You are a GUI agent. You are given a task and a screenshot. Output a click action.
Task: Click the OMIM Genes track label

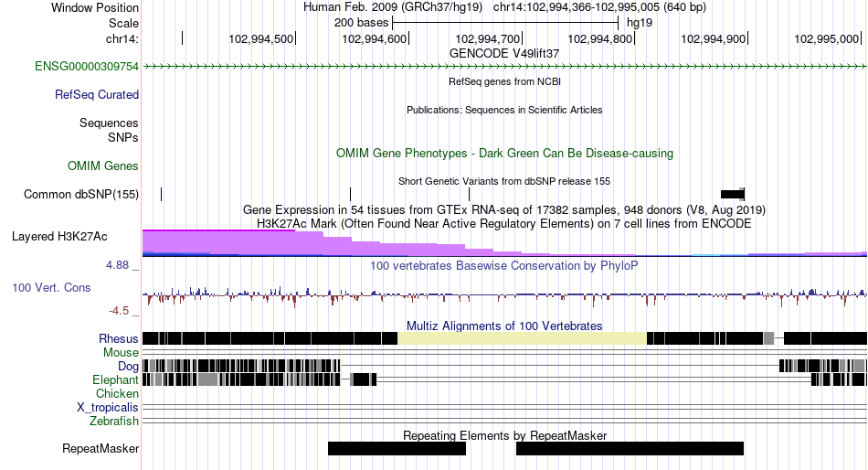pyautogui.click(x=103, y=166)
